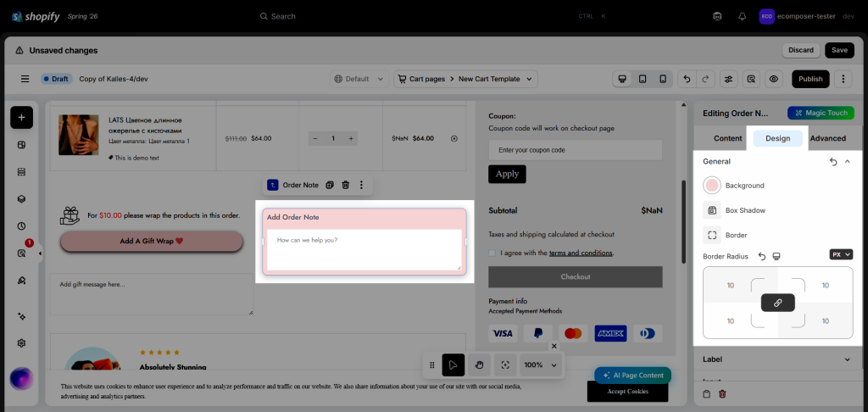The width and height of the screenshot is (868, 412).
Task: Click the Discard button
Action: click(801, 50)
